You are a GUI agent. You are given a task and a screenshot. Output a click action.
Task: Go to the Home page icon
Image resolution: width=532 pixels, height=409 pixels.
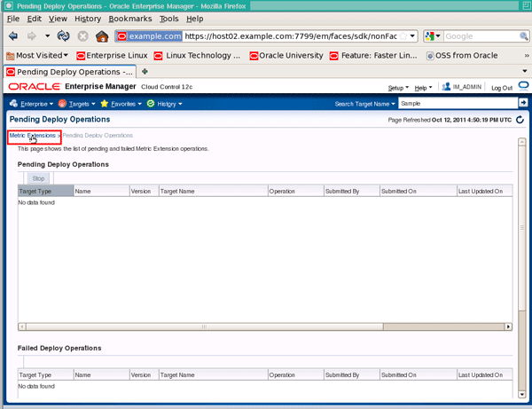[102, 36]
